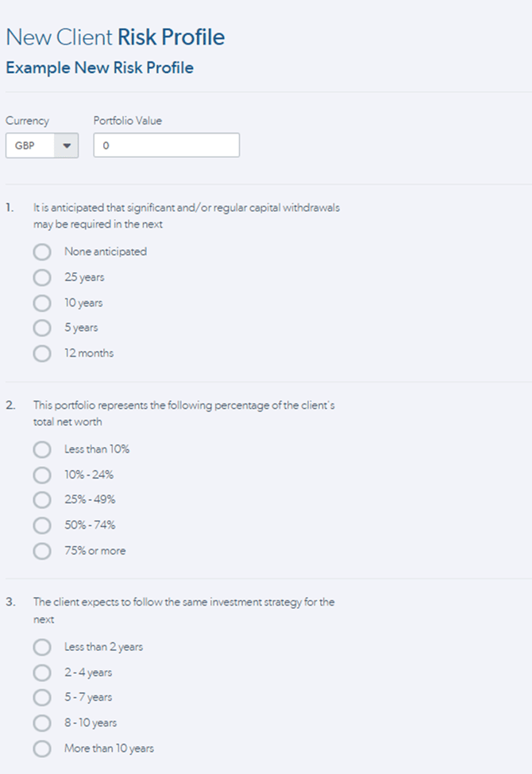This screenshot has height=774, width=532.
Task: Click the New Client Risk Profile title
Action: [x=115, y=37]
